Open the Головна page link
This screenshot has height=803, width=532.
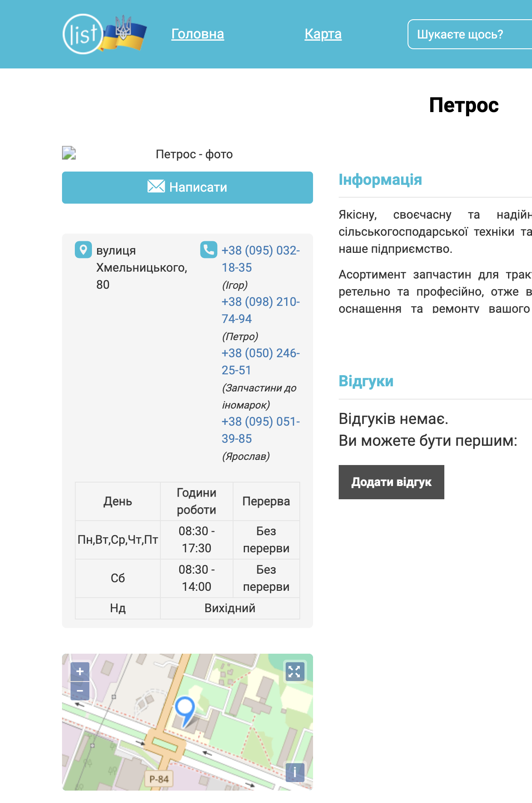point(198,34)
